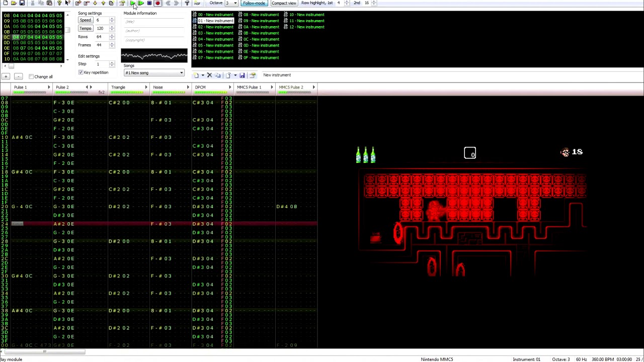Expand Noise channel effect columns
The height and width of the screenshot is (362, 644).
coord(188,87)
